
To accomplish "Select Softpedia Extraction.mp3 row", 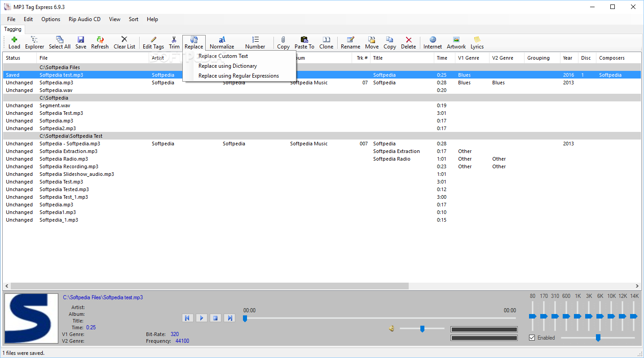I will tap(322, 151).
